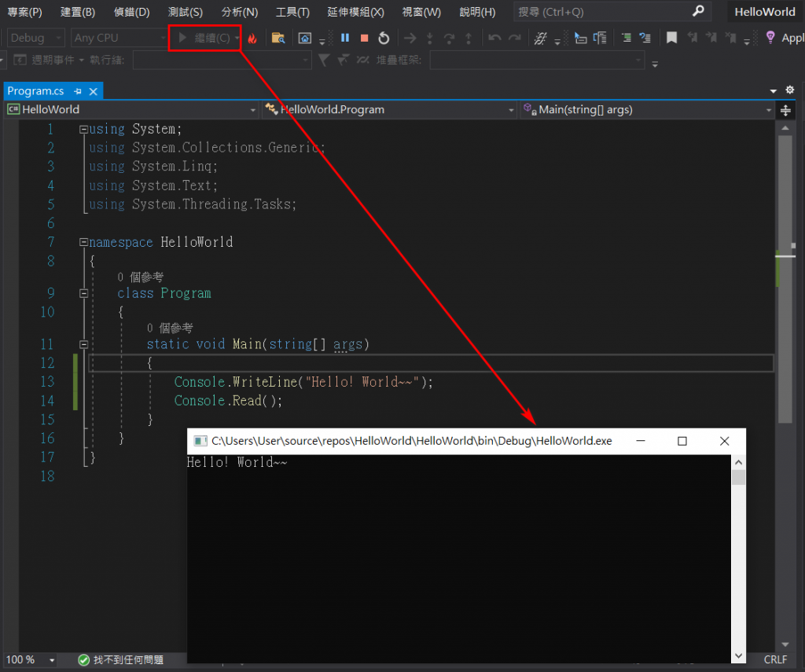The width and height of the screenshot is (805, 672).
Task: Open the thread (執行緒) combo box
Action: point(222,61)
